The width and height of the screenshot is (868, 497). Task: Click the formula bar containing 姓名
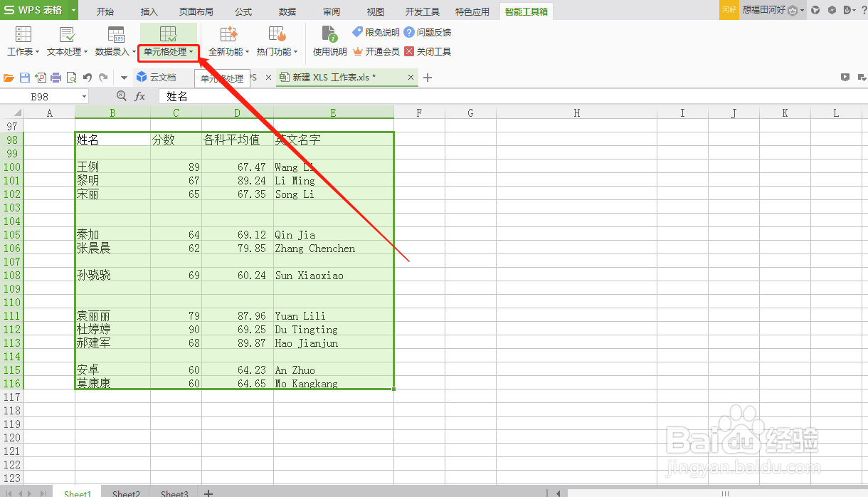click(x=514, y=96)
